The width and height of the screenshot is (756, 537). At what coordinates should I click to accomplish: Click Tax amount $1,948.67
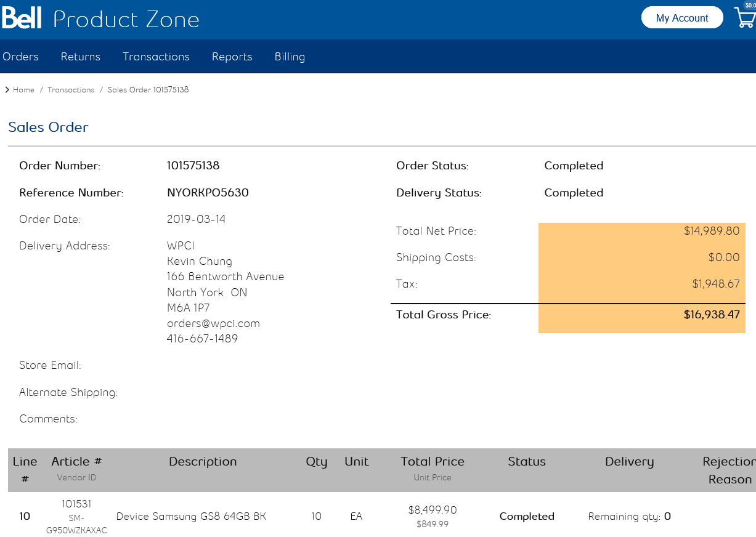(716, 284)
